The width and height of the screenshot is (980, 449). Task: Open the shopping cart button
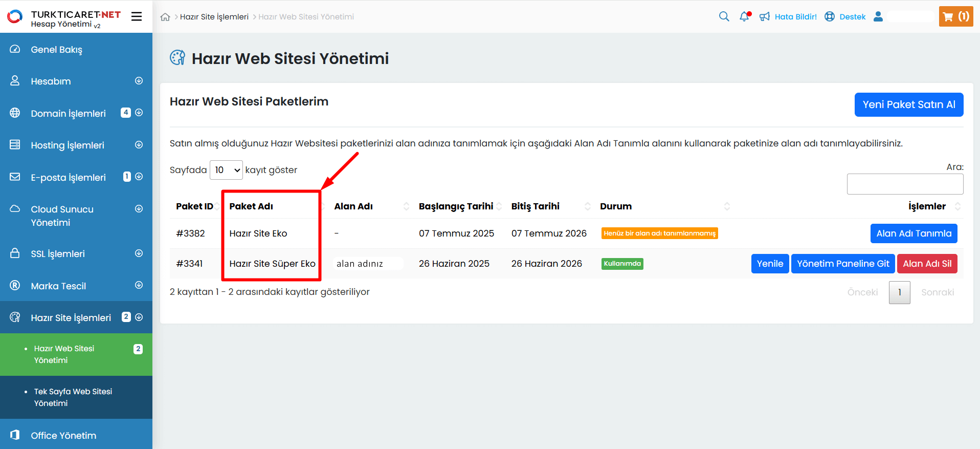point(956,16)
